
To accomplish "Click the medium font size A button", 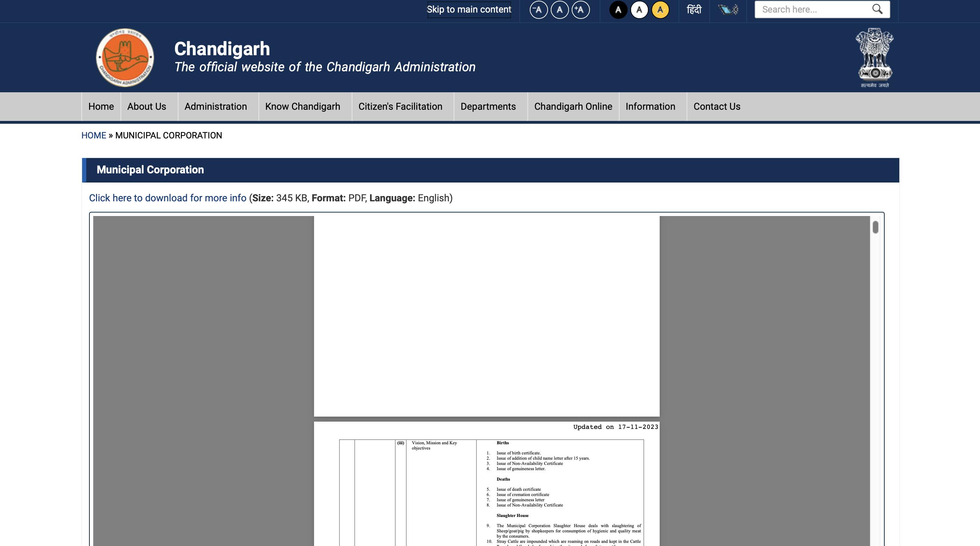I will tap(559, 9).
